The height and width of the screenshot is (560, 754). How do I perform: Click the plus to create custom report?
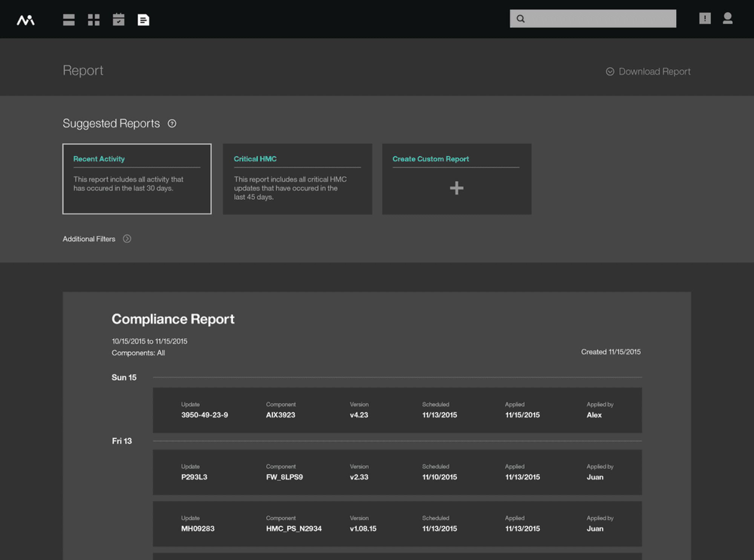[457, 188]
